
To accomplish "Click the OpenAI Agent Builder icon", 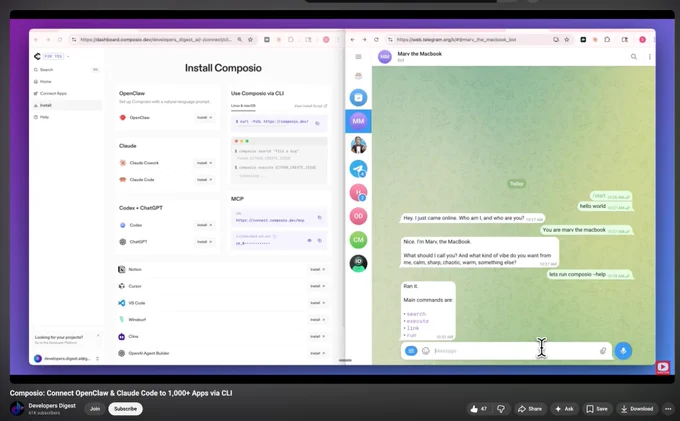I will [x=121, y=353].
